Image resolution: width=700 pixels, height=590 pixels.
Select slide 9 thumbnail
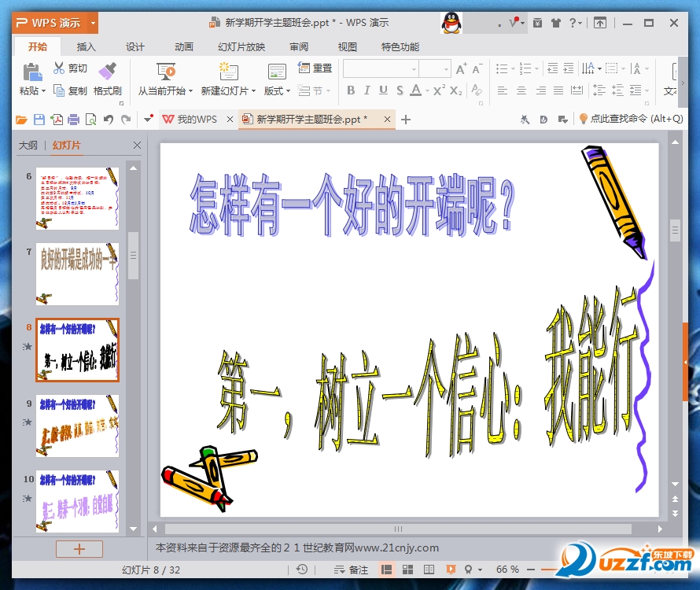pyautogui.click(x=77, y=426)
